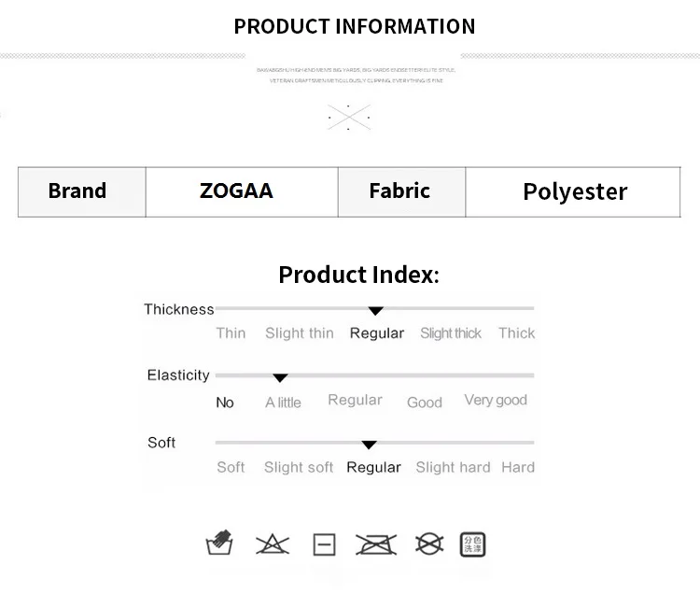Click the Thickness slider triangle marker
700x607 pixels.
click(x=376, y=311)
